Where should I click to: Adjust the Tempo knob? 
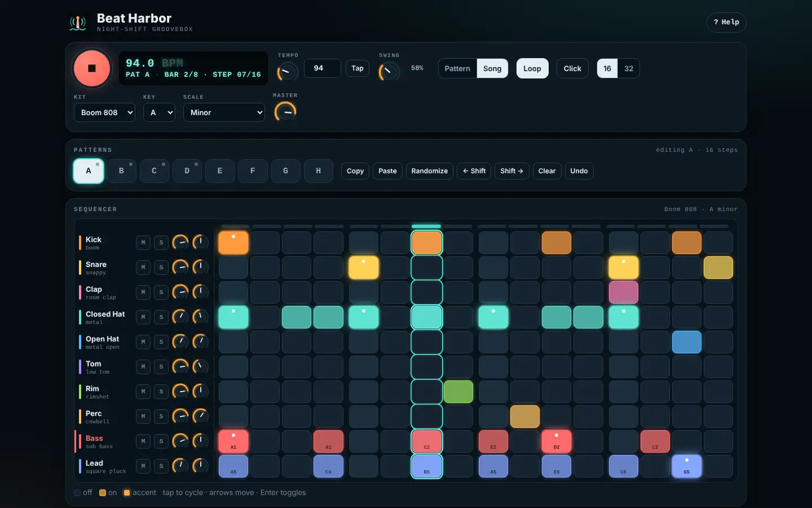[x=287, y=72]
